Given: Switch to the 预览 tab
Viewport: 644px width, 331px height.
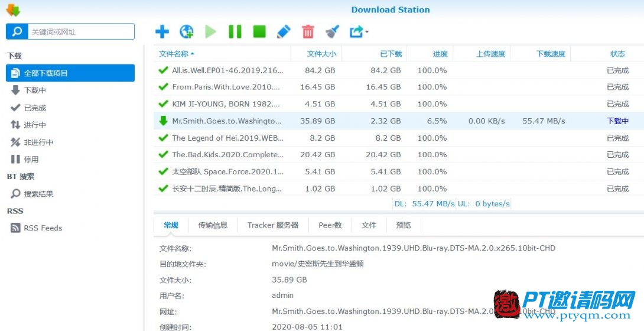Looking at the screenshot, I should [404, 225].
